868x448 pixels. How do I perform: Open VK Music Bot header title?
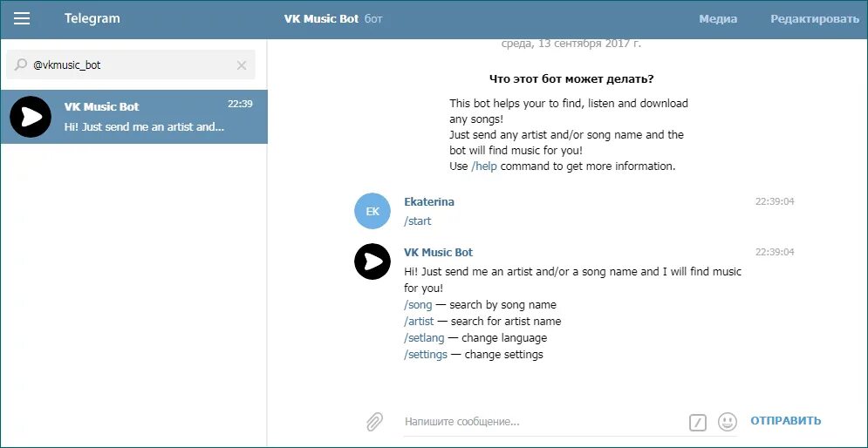tap(321, 19)
